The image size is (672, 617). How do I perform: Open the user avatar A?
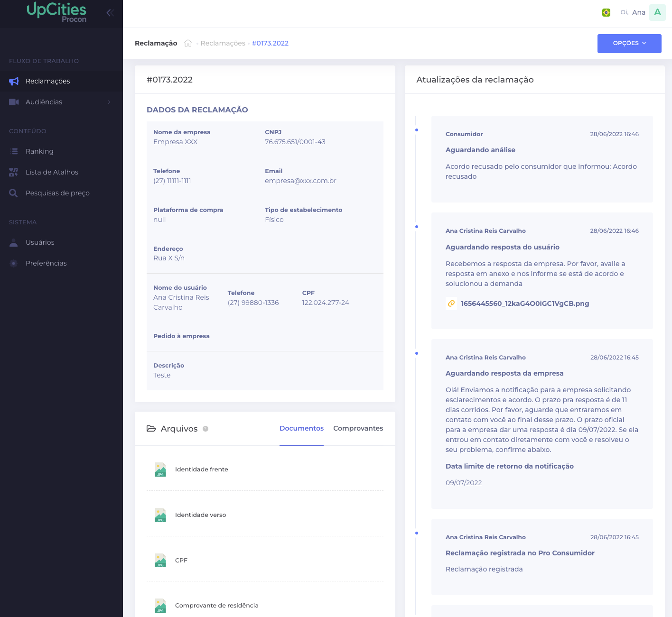657,12
